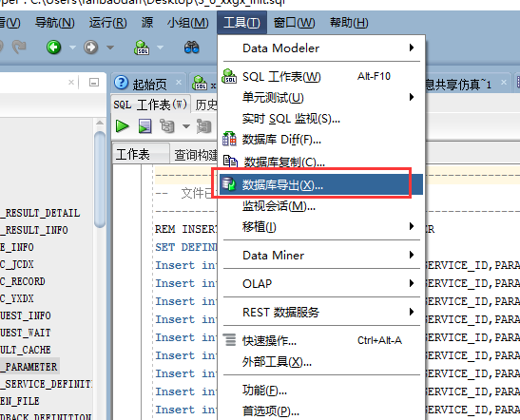This screenshot has height=420, width=520.
Task: Expand the REST 数据服务 submenu
Action: coord(321,312)
